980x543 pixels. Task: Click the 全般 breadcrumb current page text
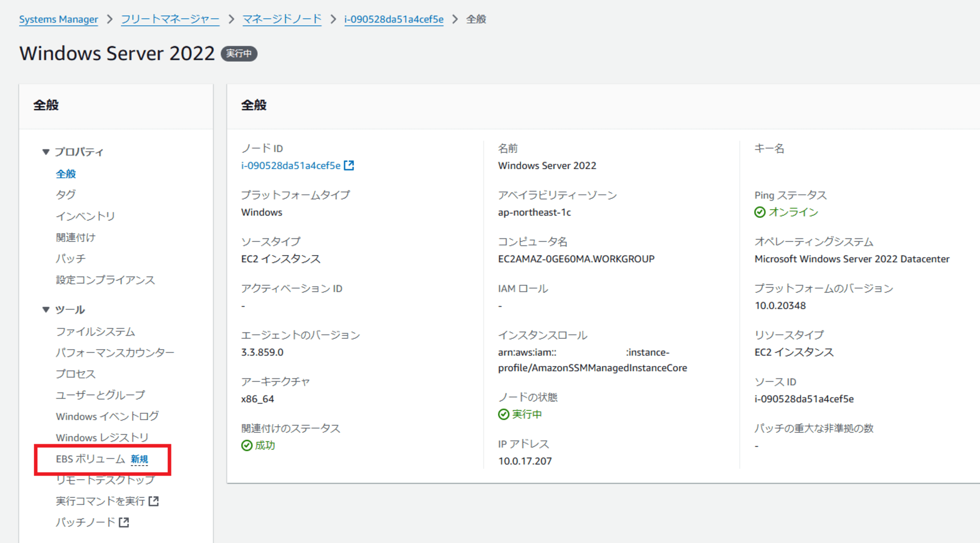click(476, 19)
